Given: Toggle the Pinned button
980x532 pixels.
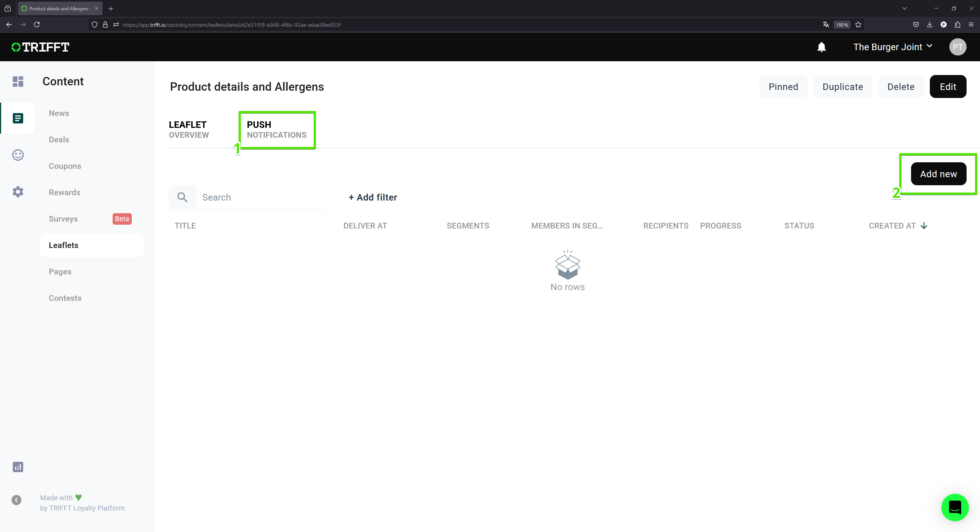Looking at the screenshot, I should [x=783, y=87].
